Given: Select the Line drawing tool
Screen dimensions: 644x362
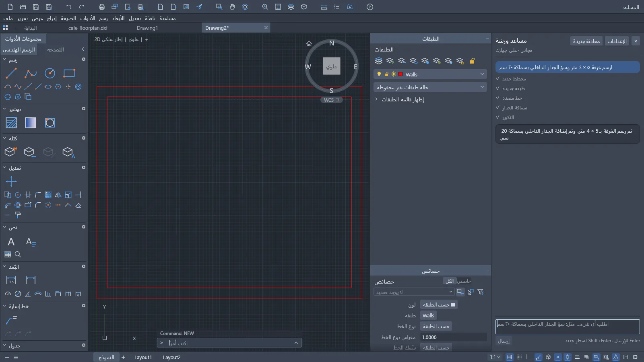Looking at the screenshot, I should point(11,73).
